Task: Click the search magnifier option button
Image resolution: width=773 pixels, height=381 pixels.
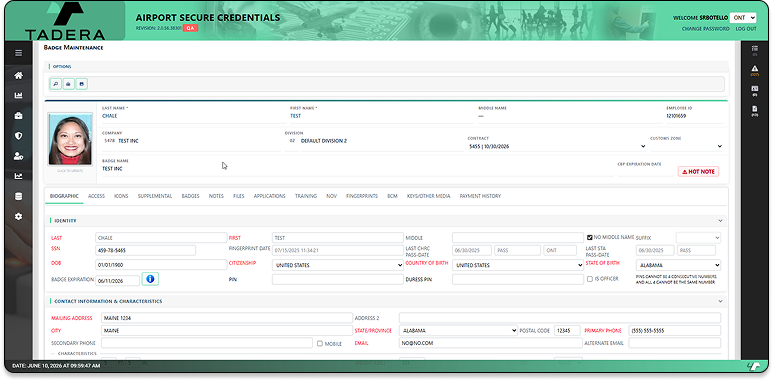Action: pyautogui.click(x=55, y=84)
